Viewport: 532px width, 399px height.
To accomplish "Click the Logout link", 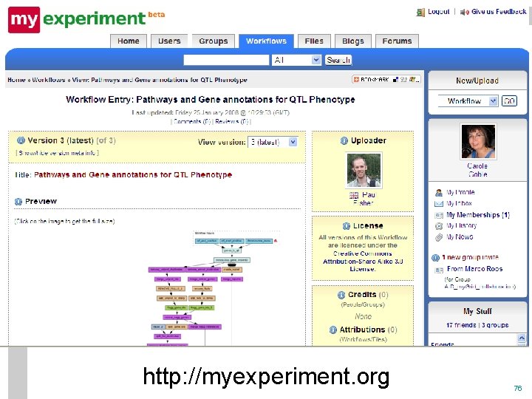I will click(x=438, y=12).
